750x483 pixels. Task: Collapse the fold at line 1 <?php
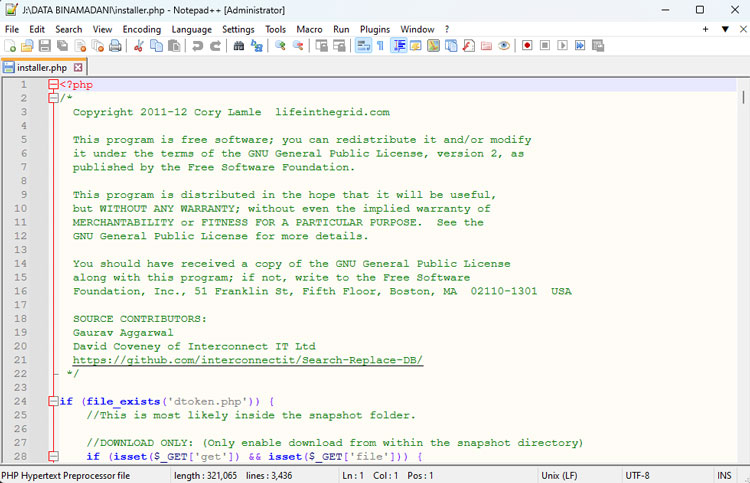(53, 85)
